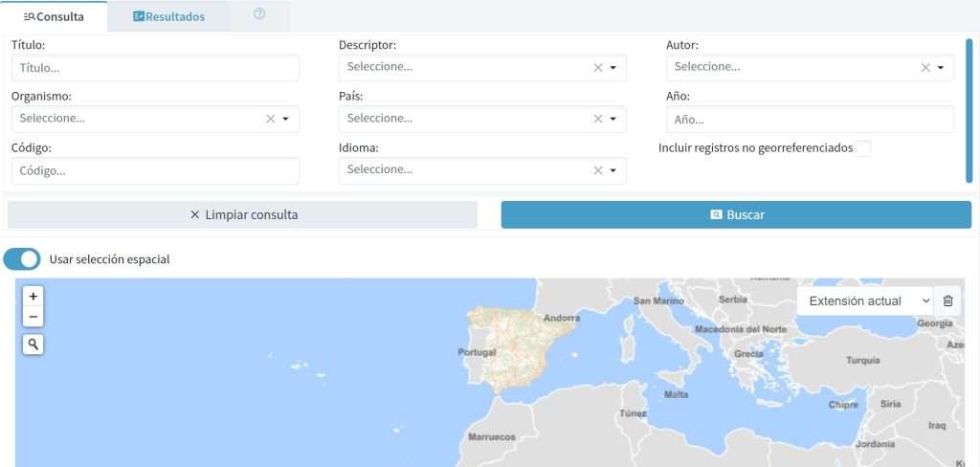
Task: Open the help question mark tab
Action: click(259, 15)
